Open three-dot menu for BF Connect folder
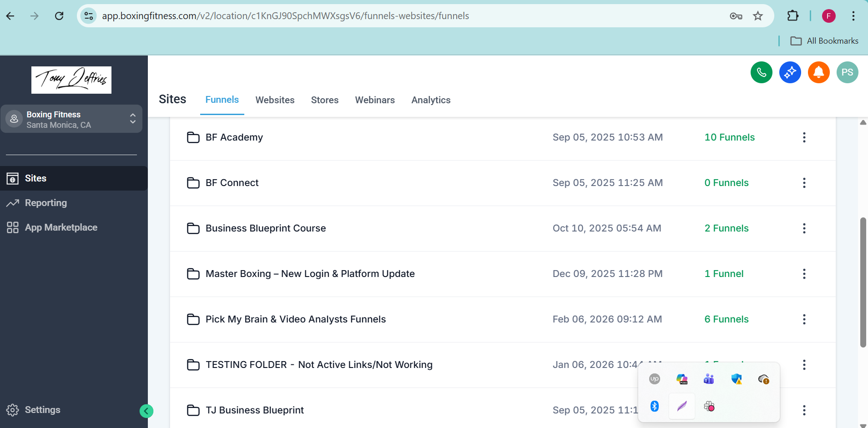This screenshot has width=868, height=428. tap(804, 183)
